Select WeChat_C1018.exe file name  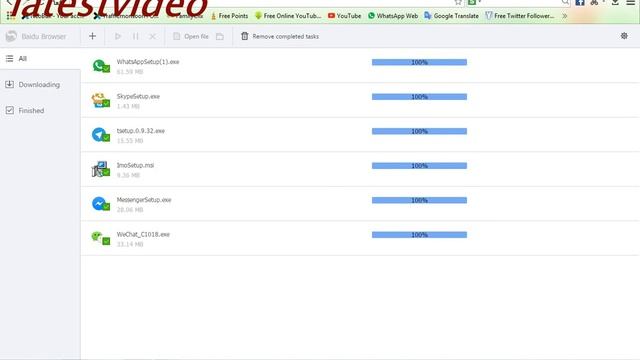pyautogui.click(x=143, y=234)
